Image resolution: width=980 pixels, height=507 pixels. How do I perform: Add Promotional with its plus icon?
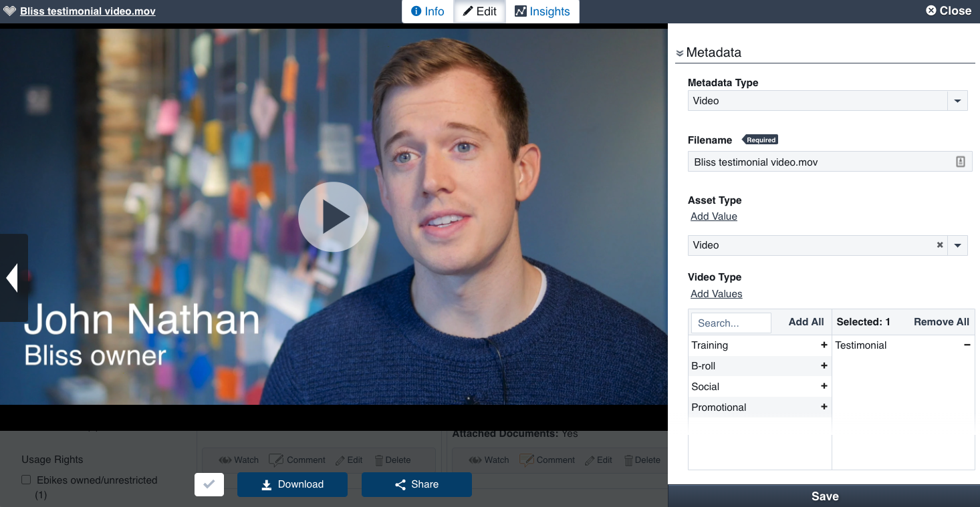pos(824,407)
